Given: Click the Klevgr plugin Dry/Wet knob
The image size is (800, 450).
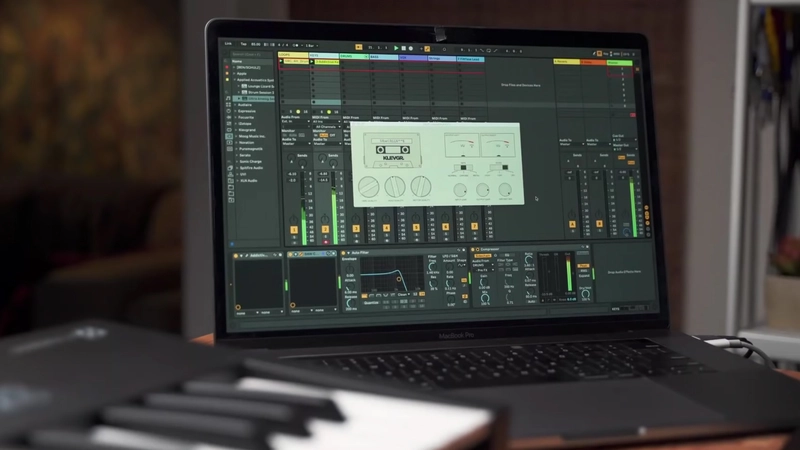Looking at the screenshot, I should (x=505, y=190).
